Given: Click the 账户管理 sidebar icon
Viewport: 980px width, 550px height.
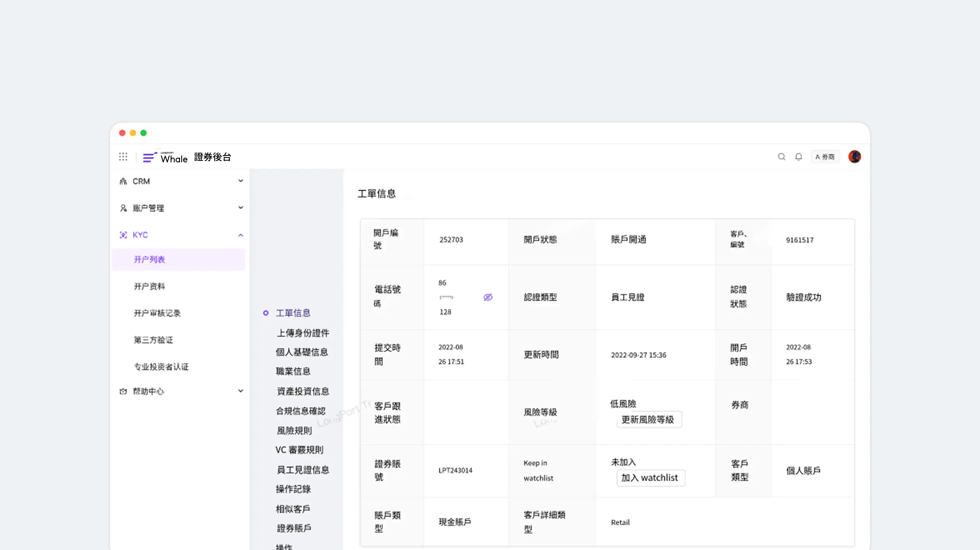Looking at the screenshot, I should click(123, 208).
